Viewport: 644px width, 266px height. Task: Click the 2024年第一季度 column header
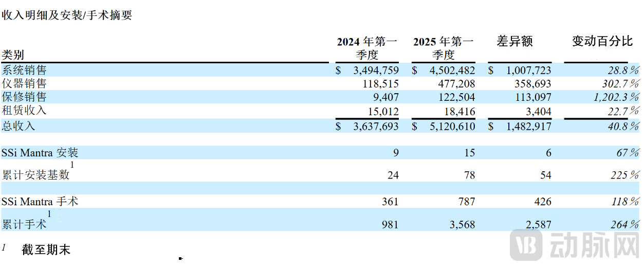(x=367, y=48)
